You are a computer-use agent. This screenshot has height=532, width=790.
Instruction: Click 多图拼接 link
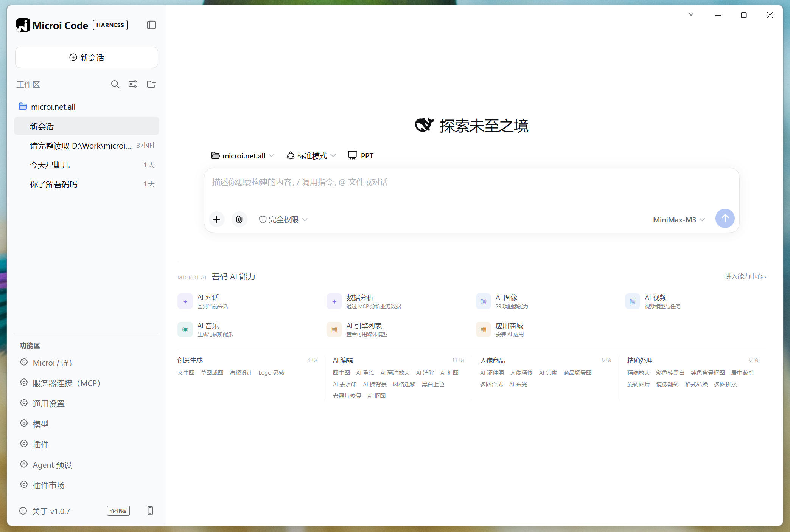coord(725,384)
